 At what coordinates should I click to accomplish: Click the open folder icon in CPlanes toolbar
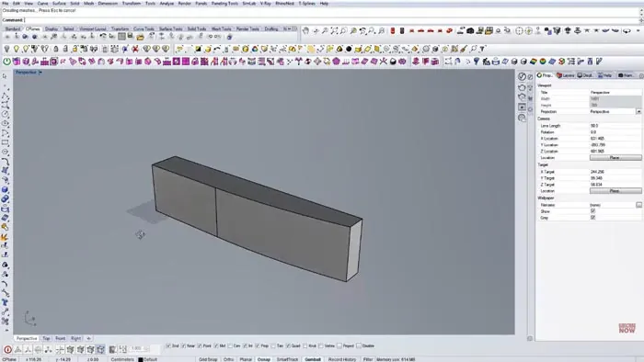pos(140,38)
